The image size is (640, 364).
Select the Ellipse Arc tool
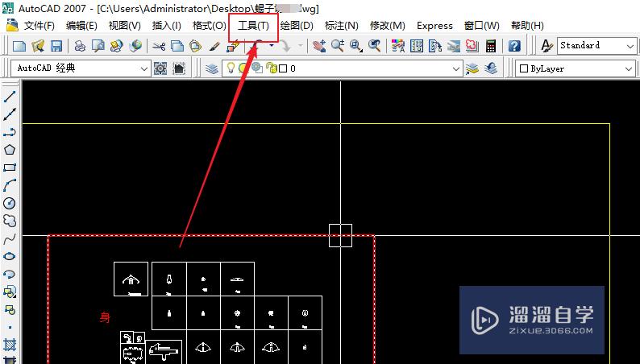click(10, 274)
